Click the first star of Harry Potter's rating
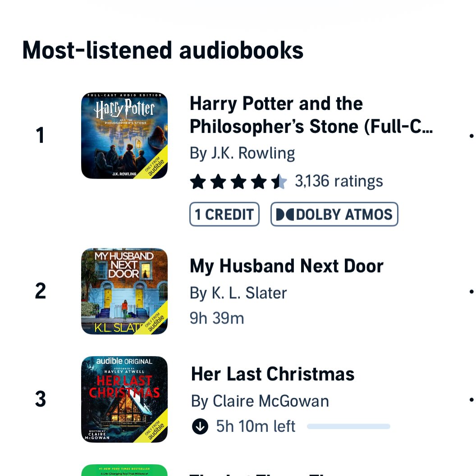476x476 pixels. point(198,181)
